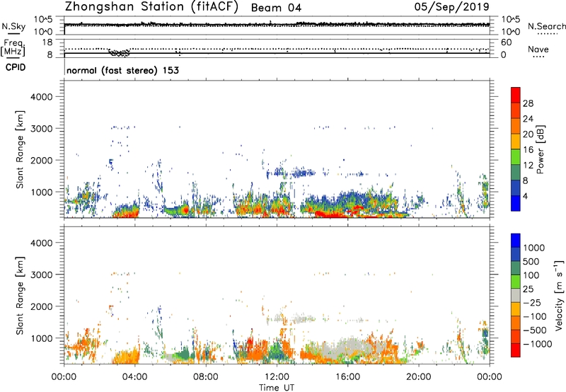Click the red top of the power colorbar

(x=516, y=95)
